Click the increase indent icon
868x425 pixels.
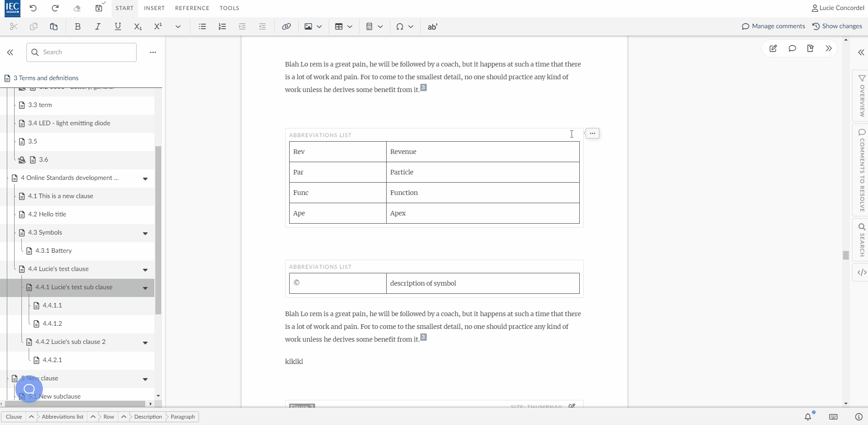(x=242, y=26)
